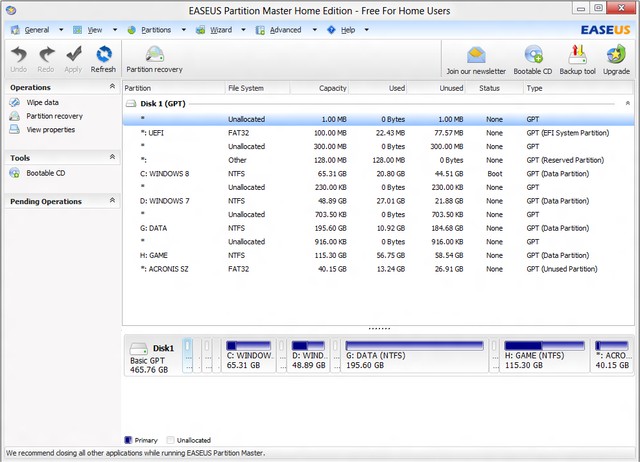Click the Unallocated legend color swatch
640x462 pixels.
[x=171, y=440]
